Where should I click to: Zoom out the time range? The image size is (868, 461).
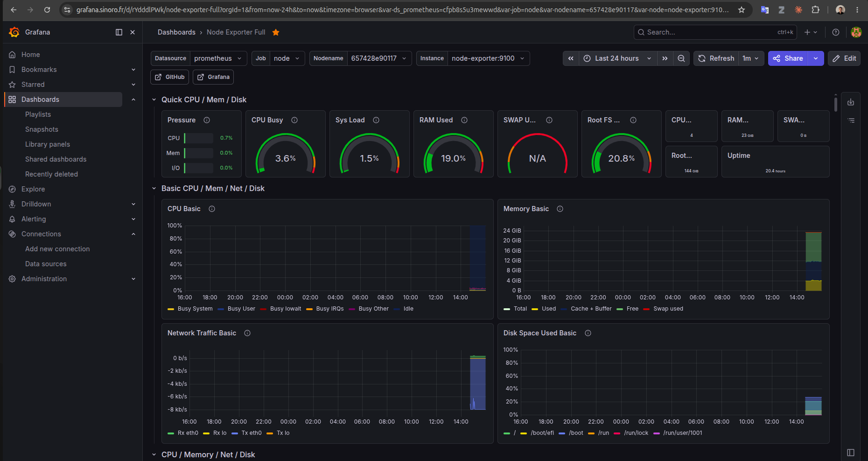pos(681,58)
